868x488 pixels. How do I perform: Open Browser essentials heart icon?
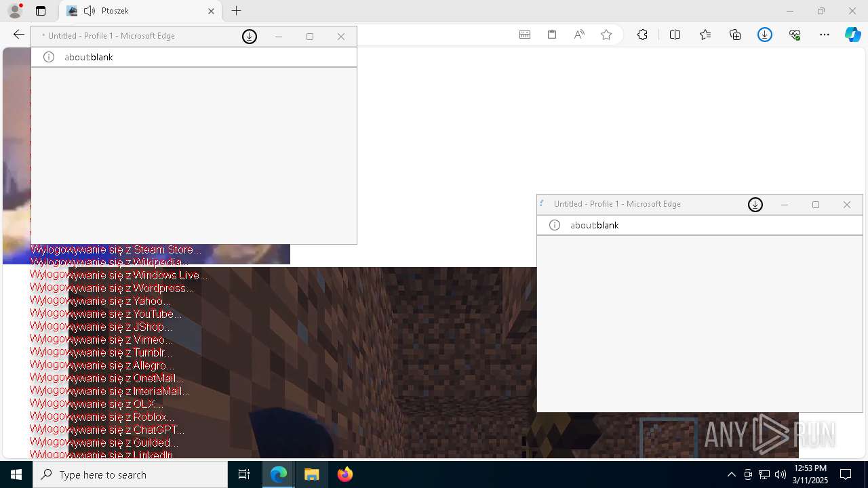[795, 35]
